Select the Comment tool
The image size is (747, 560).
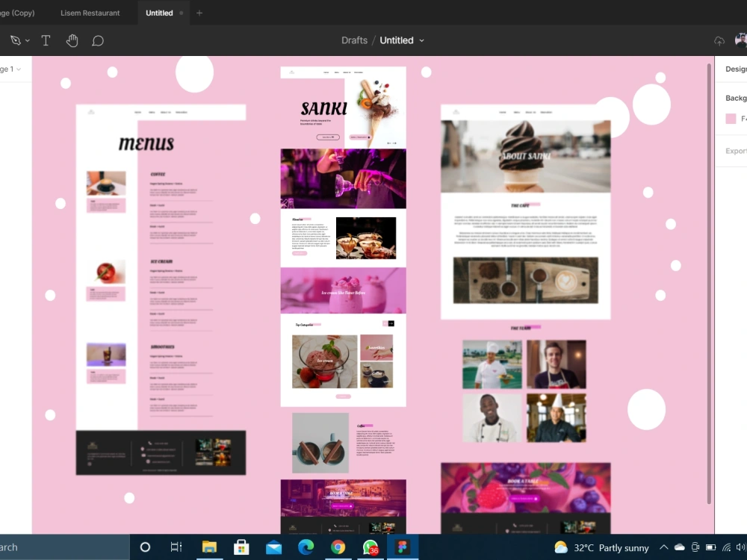[98, 40]
